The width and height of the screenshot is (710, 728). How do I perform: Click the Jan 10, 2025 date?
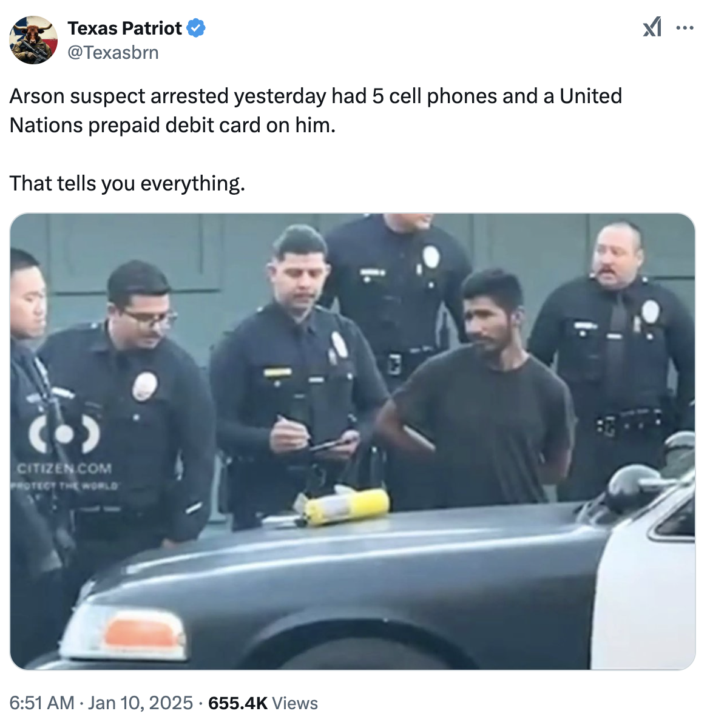click(140, 703)
